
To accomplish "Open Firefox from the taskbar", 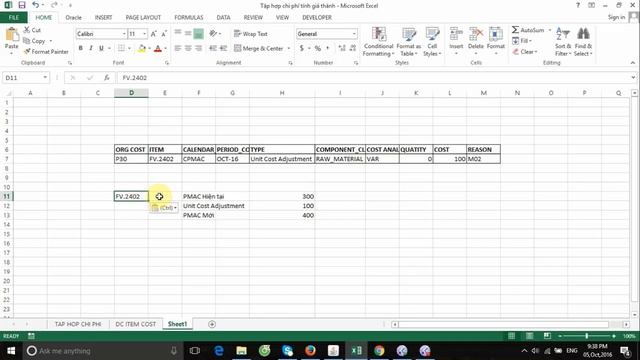I will click(x=310, y=351).
